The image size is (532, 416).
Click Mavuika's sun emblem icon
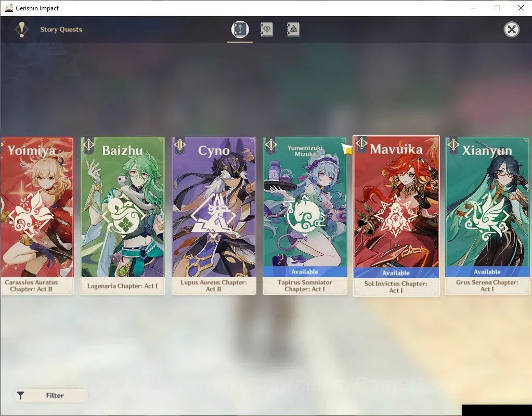[x=396, y=215]
